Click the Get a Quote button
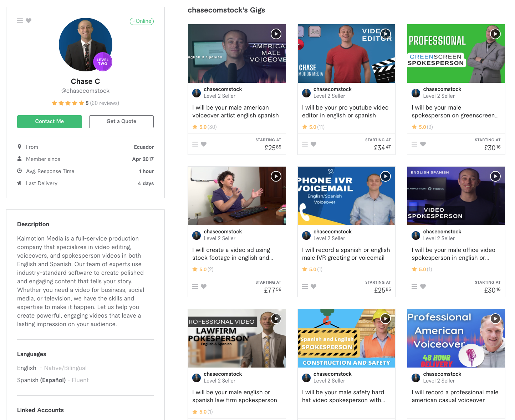 (121, 121)
